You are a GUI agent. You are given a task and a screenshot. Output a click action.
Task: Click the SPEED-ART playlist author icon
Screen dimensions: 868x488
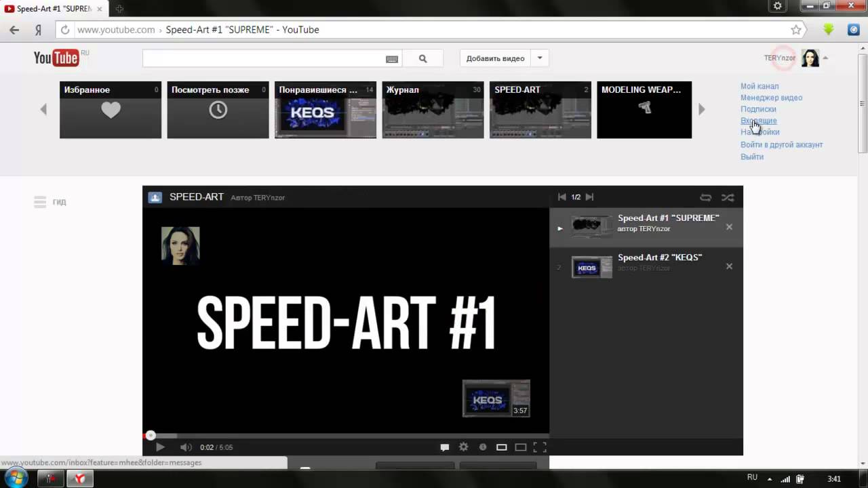[x=155, y=197]
